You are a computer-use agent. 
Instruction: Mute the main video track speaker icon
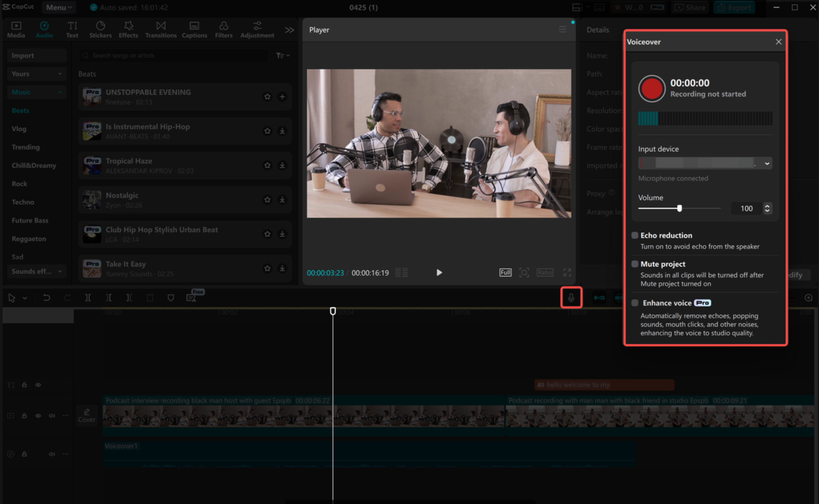(x=52, y=416)
